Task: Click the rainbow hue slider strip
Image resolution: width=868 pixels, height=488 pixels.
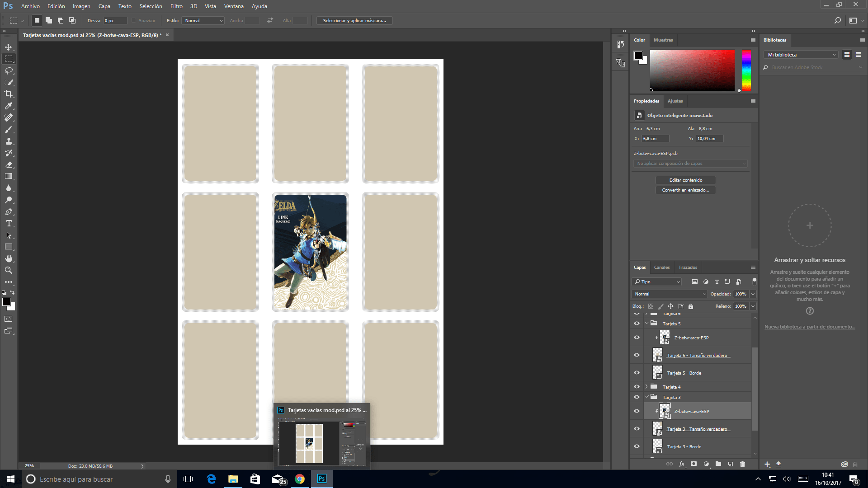Action: [746, 70]
